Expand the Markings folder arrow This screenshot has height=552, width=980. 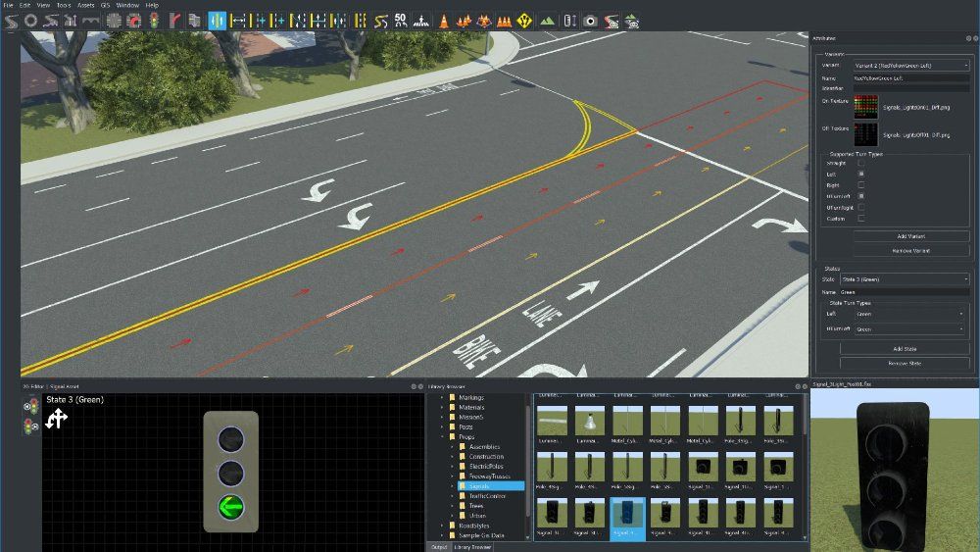pyautogui.click(x=443, y=398)
